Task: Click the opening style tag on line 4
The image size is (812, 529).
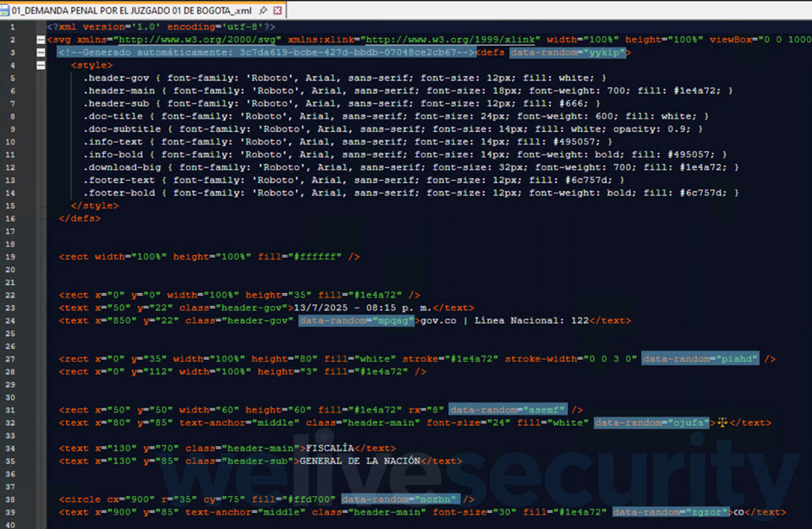Action: point(91,65)
